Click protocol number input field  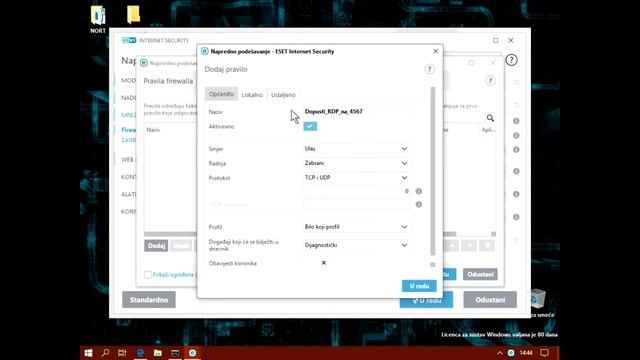tap(357, 191)
